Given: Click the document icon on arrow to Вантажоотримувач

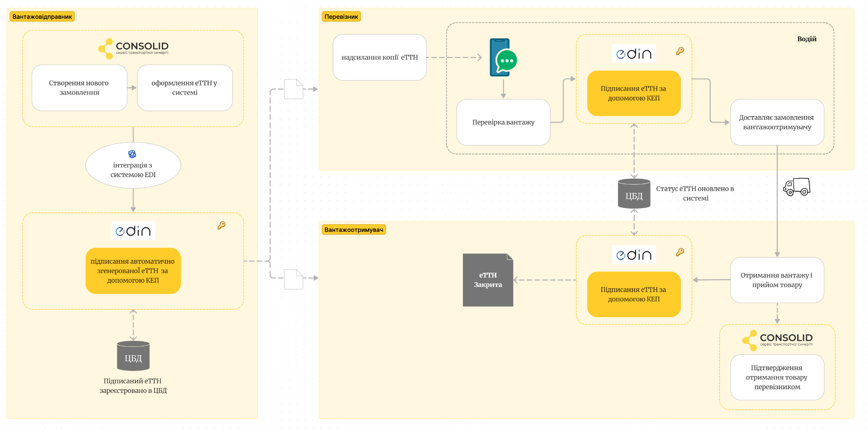Looking at the screenshot, I should click(293, 279).
